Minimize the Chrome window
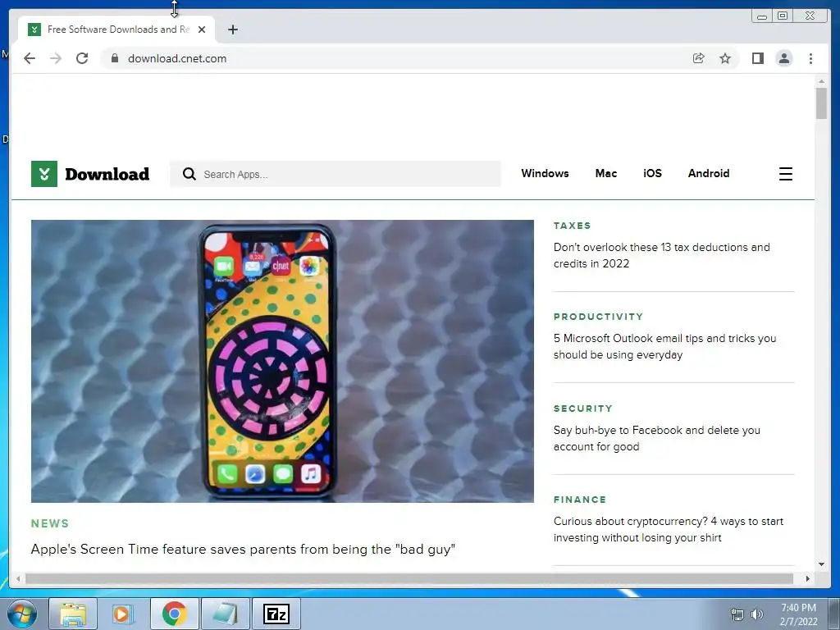Viewport: 840px width, 630px height. tap(762, 16)
